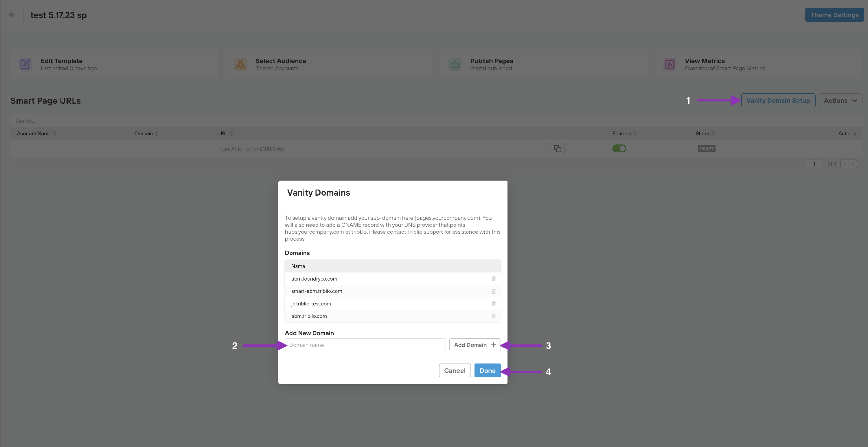Image resolution: width=868 pixels, height=447 pixels.
Task: Sort by Status column arrows
Action: tap(713, 133)
